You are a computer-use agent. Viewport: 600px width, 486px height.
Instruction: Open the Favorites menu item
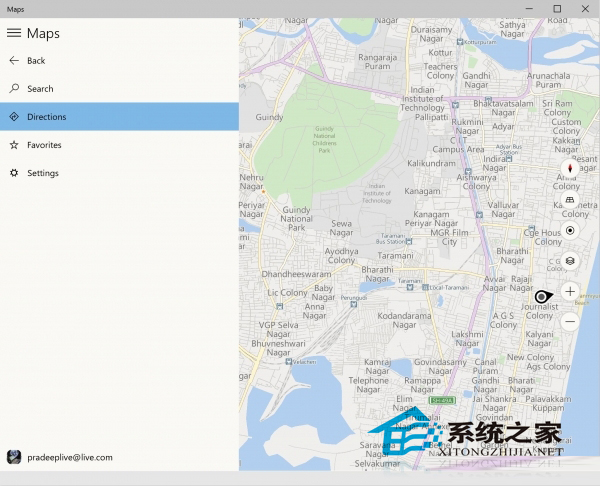pyautogui.click(x=119, y=145)
